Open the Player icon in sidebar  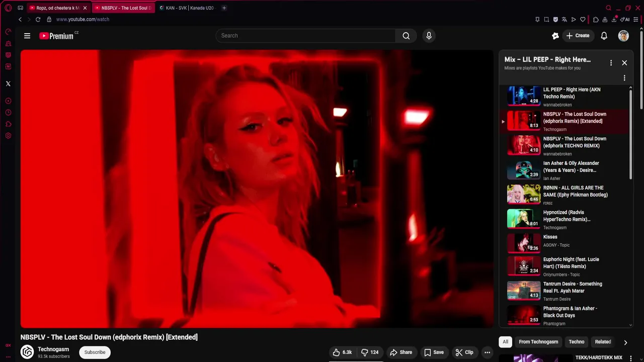pos(8,101)
